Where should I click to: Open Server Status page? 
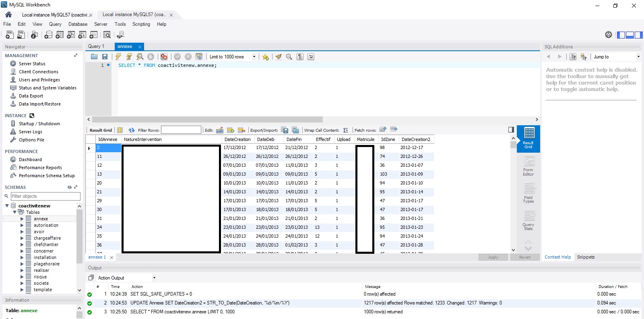32,64
